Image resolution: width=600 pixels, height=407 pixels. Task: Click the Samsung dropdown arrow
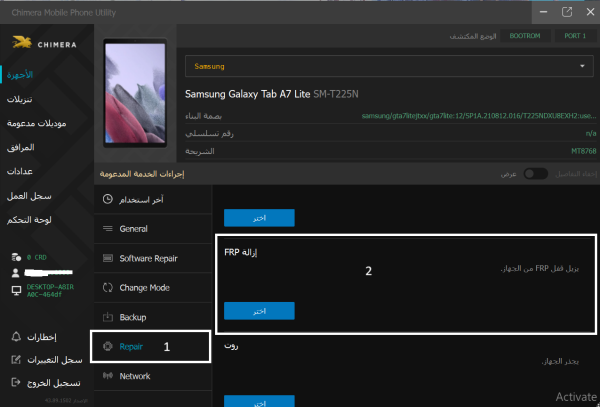582,66
